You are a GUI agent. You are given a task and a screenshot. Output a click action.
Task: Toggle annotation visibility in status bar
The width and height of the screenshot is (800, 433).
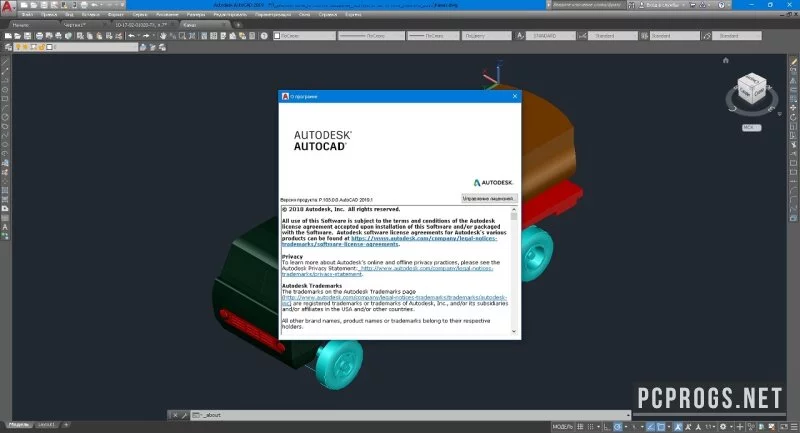[x=678, y=427]
